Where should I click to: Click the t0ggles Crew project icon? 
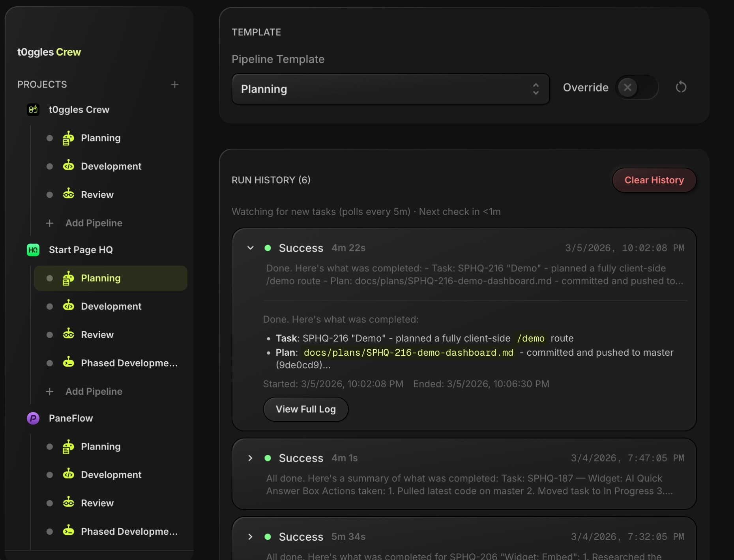click(33, 110)
